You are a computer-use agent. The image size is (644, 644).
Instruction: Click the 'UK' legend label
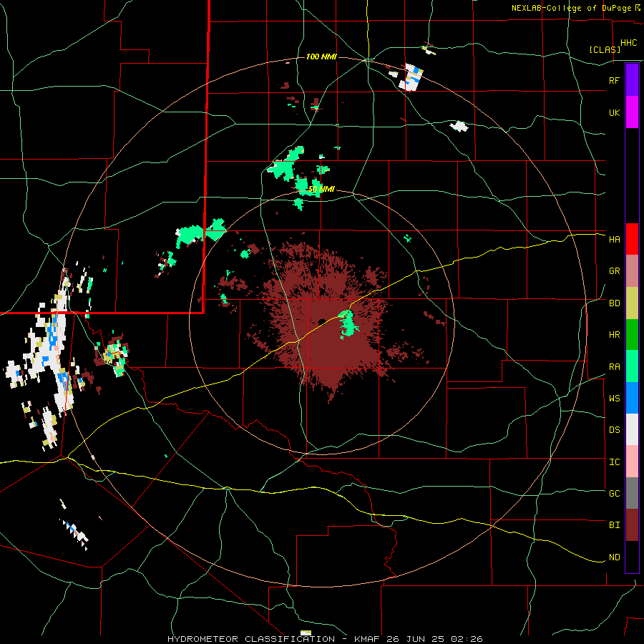coord(614,112)
